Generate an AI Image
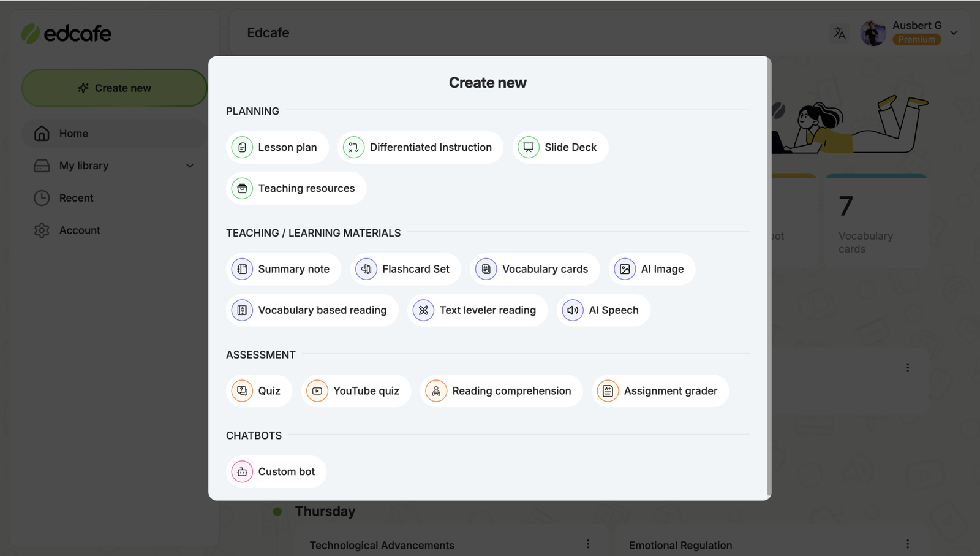 (x=651, y=268)
